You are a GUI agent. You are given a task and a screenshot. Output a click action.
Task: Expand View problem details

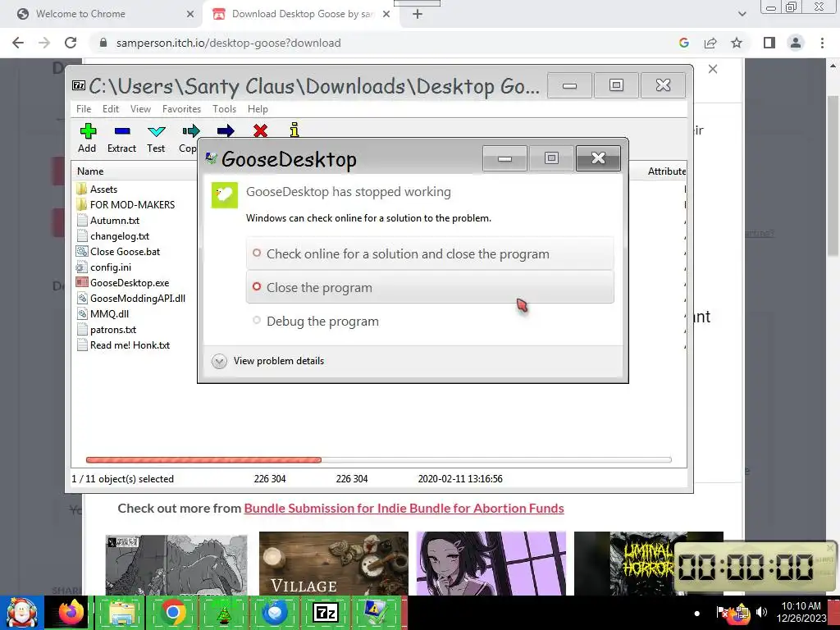click(x=268, y=361)
